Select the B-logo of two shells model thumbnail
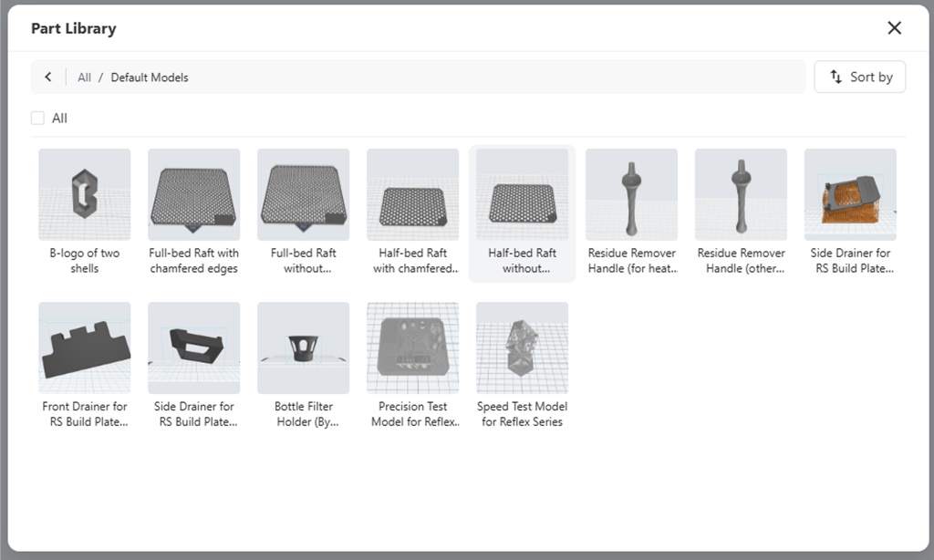Image resolution: width=934 pixels, height=560 pixels. [x=84, y=194]
